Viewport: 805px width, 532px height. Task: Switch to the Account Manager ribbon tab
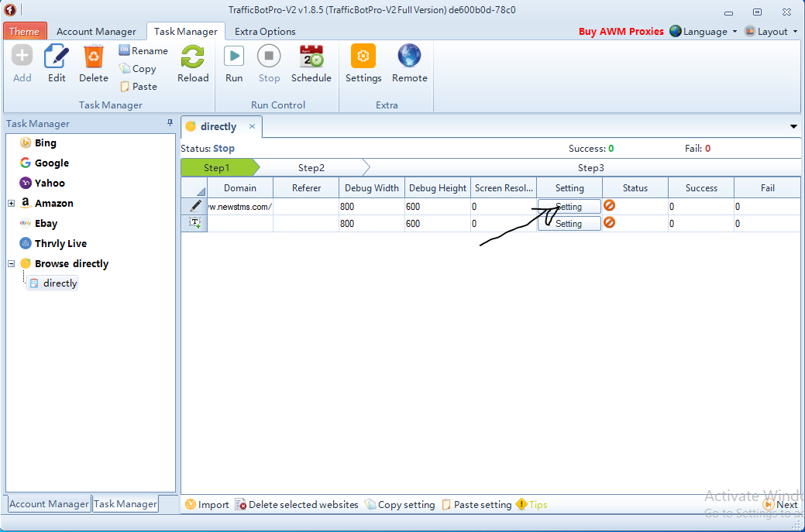96,32
